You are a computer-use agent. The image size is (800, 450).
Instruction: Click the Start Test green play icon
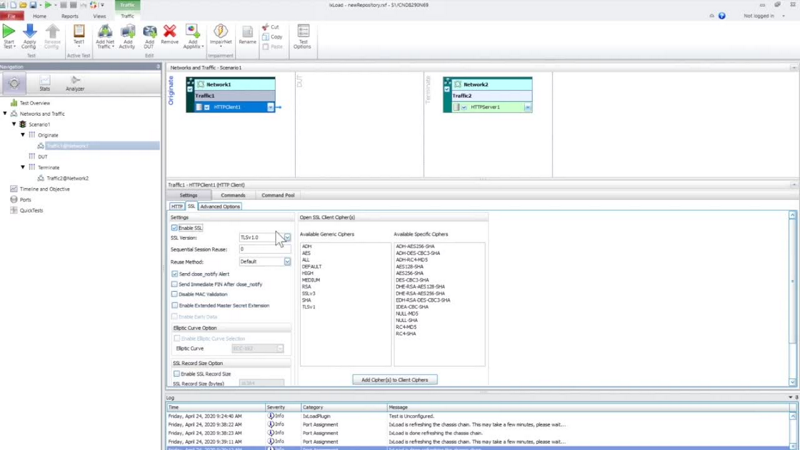point(9,31)
